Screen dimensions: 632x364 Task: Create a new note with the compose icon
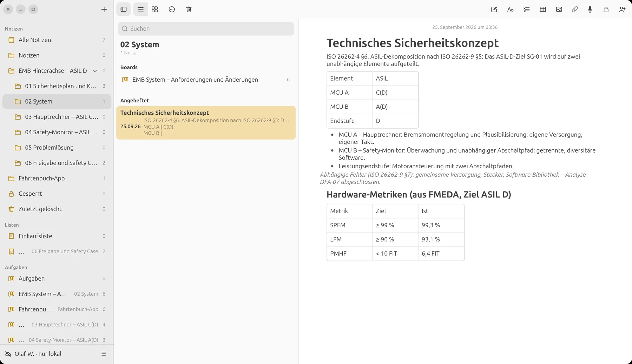(x=494, y=9)
